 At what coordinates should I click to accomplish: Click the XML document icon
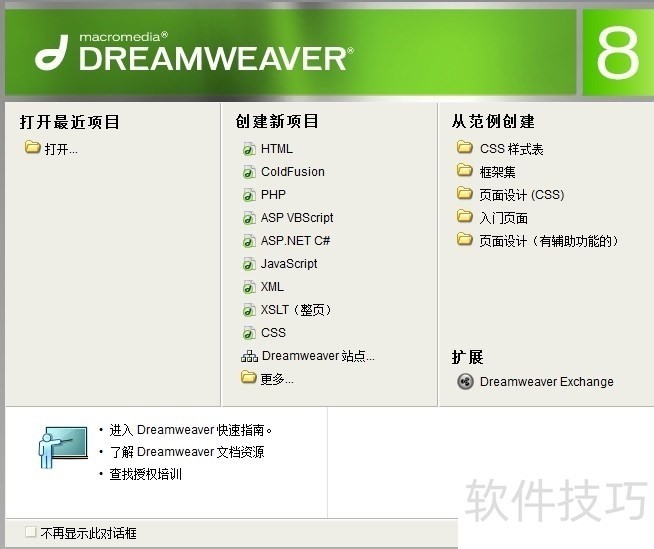point(249,287)
